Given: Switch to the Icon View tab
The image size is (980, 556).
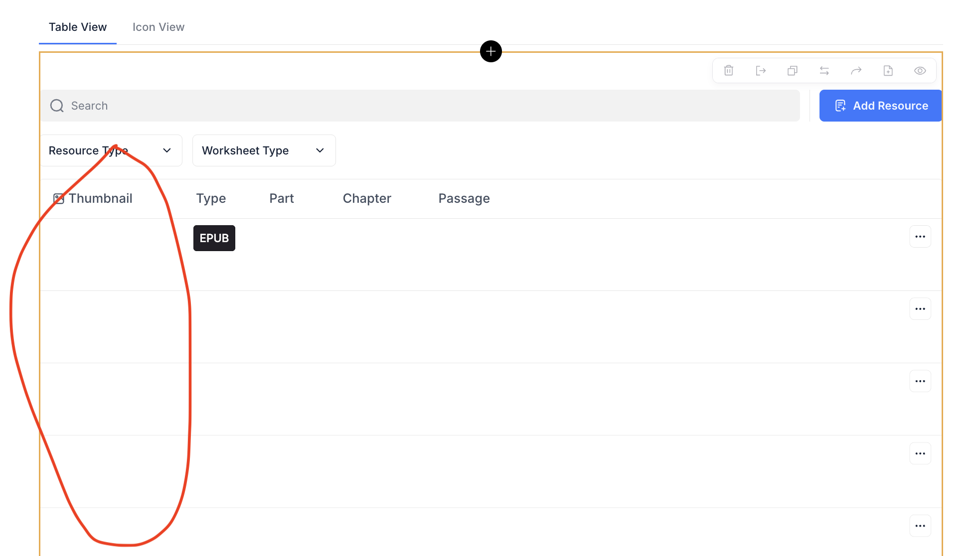Looking at the screenshot, I should pyautogui.click(x=158, y=27).
